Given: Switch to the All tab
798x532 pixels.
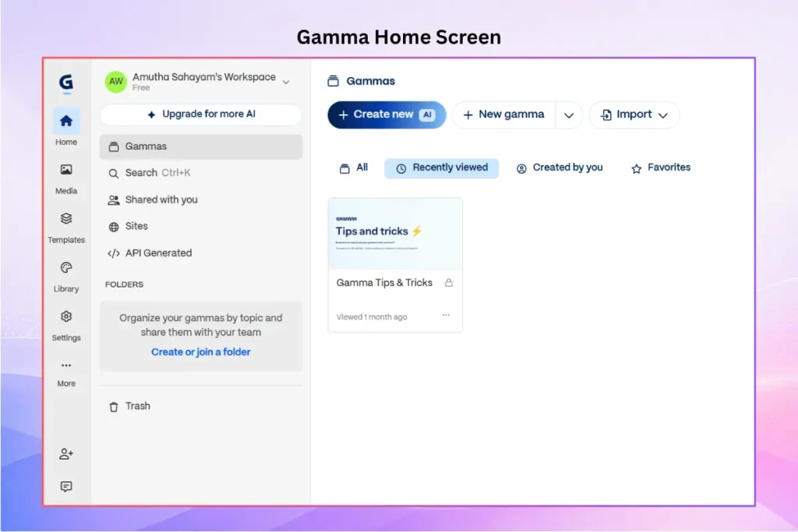Looking at the screenshot, I should pyautogui.click(x=354, y=167).
